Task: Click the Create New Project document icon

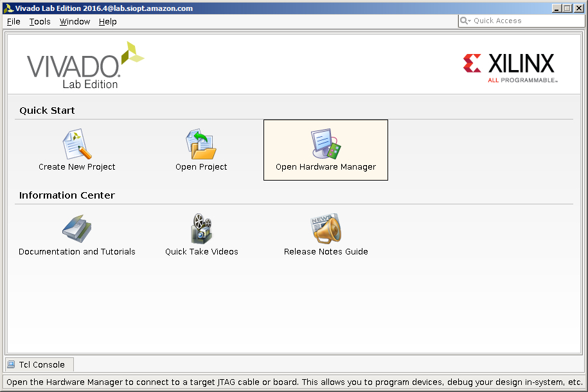Action: (x=77, y=144)
